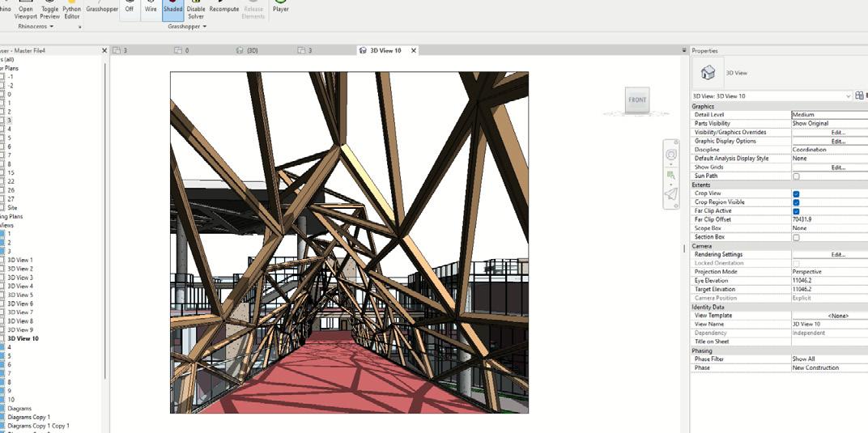Click the 3D View house type icon
The height and width of the screenshot is (433, 868).
tap(708, 73)
